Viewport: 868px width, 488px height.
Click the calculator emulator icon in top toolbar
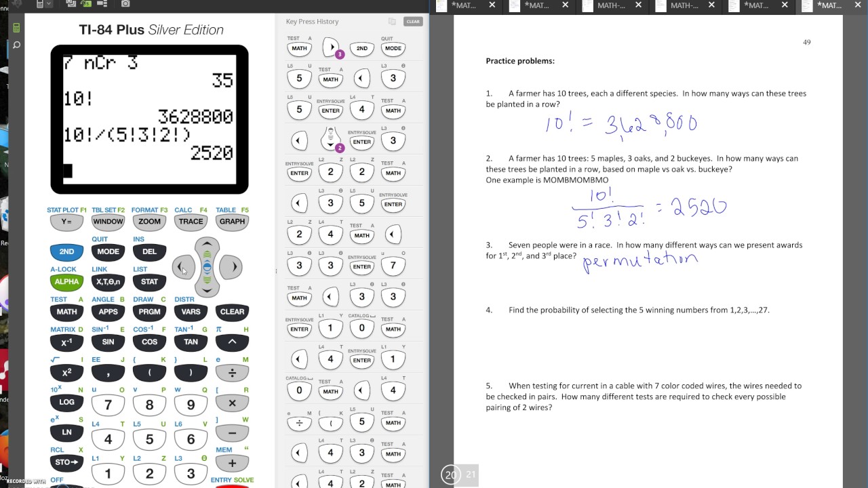click(40, 4)
